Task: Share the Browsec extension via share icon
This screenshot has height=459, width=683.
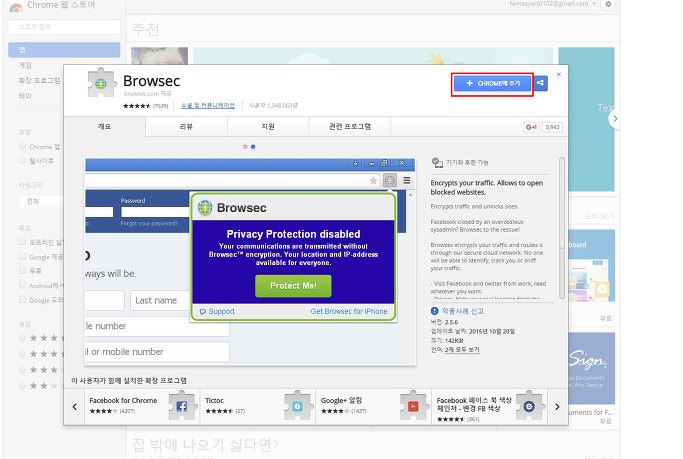Action: (x=541, y=83)
